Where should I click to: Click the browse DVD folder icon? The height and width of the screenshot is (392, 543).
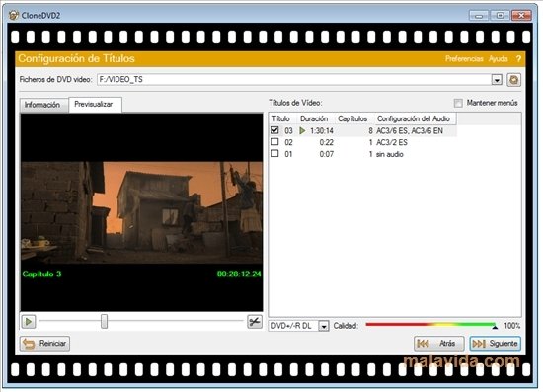tap(514, 80)
